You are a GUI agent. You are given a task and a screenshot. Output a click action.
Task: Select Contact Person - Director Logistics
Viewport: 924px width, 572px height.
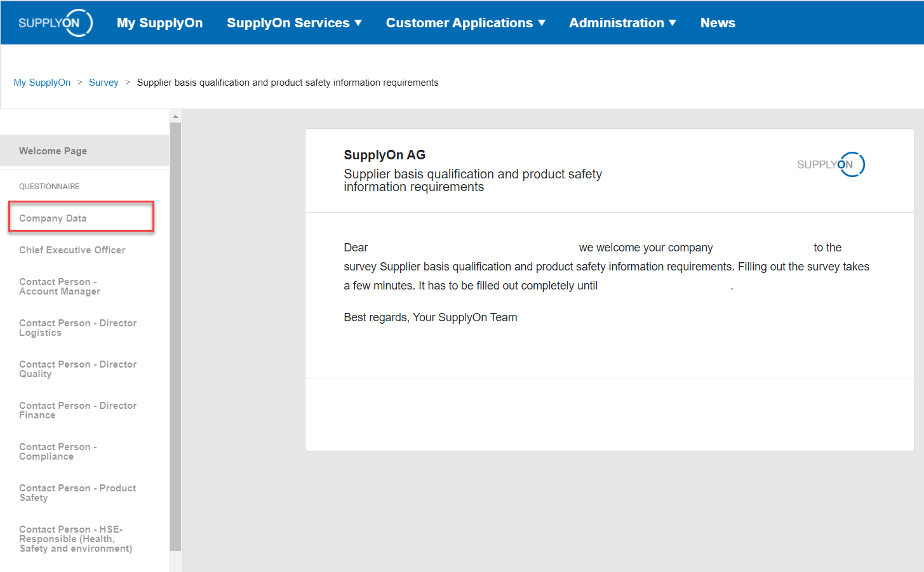click(78, 328)
